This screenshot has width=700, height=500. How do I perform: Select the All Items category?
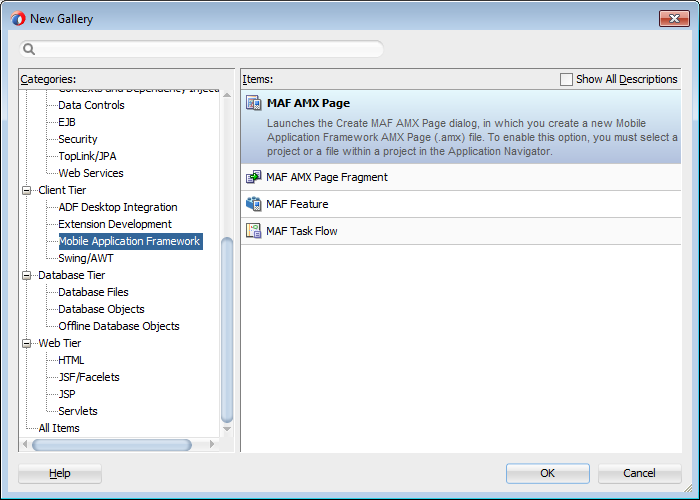[x=59, y=428]
